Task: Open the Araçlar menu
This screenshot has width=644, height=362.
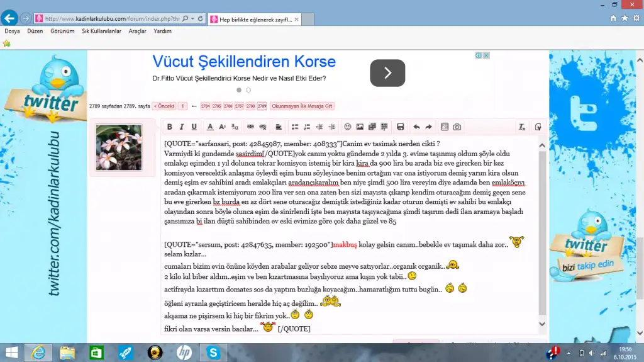Action: point(137,31)
